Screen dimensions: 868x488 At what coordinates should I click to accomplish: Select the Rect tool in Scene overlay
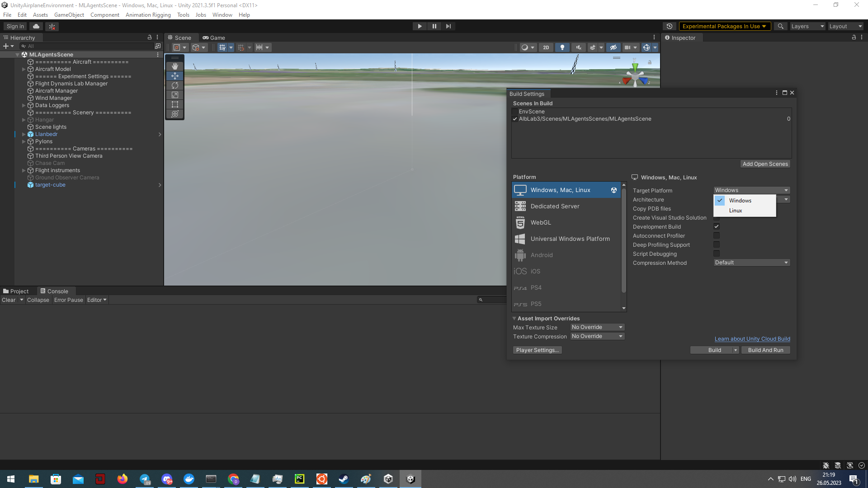[175, 104]
